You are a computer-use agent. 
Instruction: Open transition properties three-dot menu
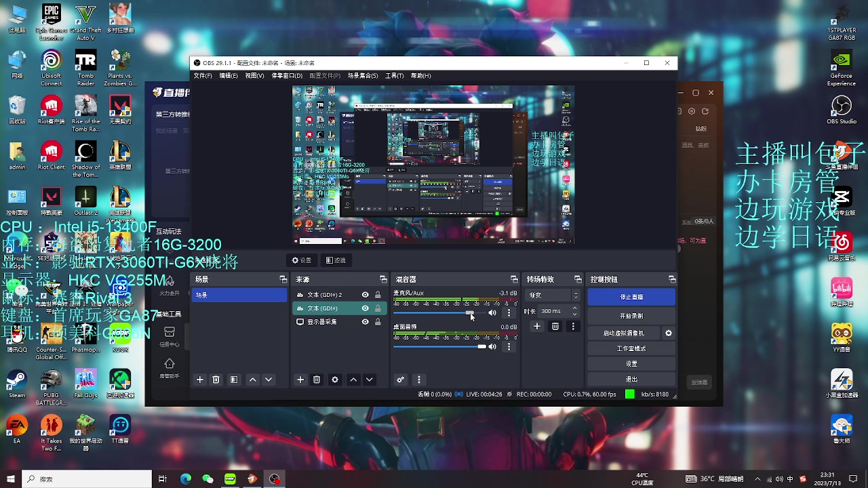pyautogui.click(x=573, y=327)
